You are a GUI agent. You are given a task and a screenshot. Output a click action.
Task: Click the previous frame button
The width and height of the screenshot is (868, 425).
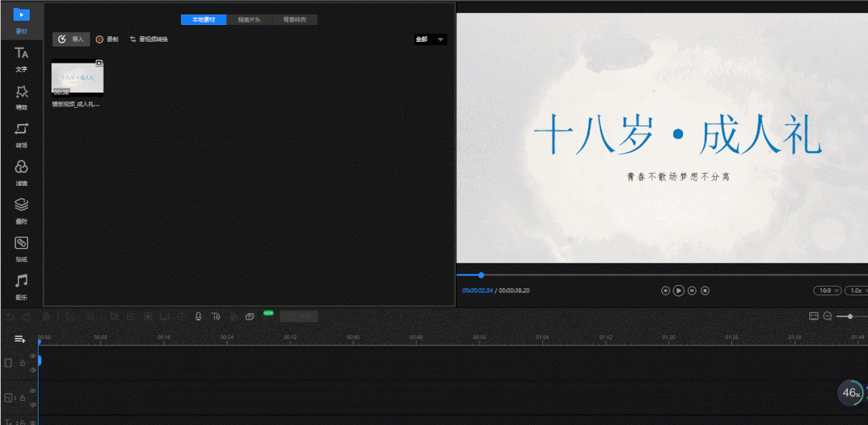665,291
